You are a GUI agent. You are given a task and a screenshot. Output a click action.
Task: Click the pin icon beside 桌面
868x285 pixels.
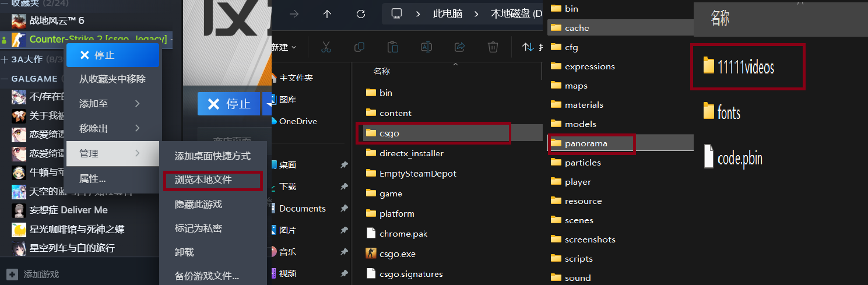coord(345,165)
